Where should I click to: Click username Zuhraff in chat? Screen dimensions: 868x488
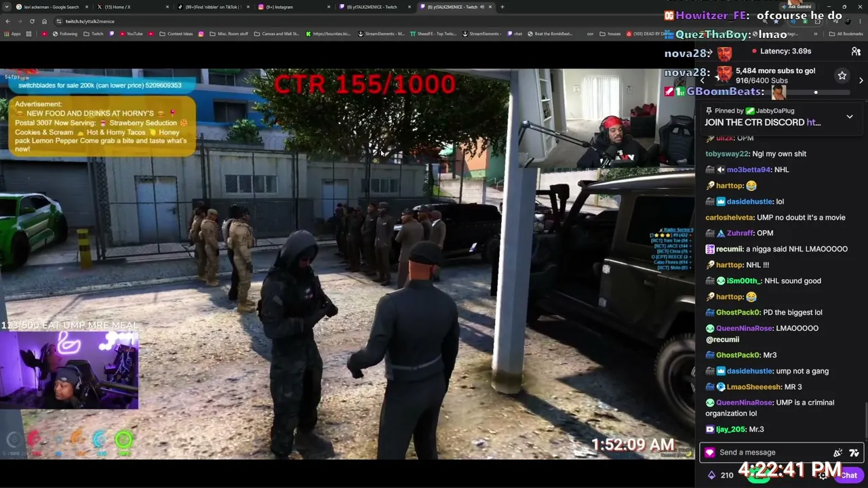(741, 233)
